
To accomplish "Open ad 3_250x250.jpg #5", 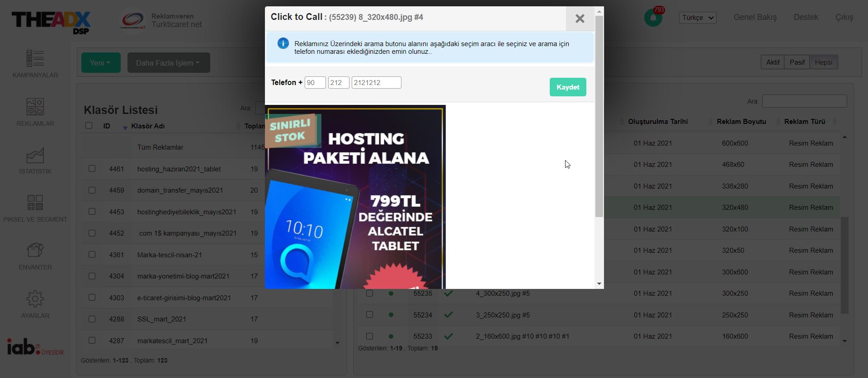I will pos(503,315).
